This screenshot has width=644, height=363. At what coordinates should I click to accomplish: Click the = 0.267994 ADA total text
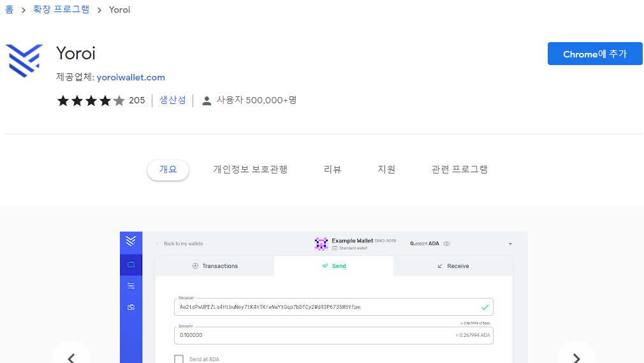pyautogui.click(x=472, y=335)
